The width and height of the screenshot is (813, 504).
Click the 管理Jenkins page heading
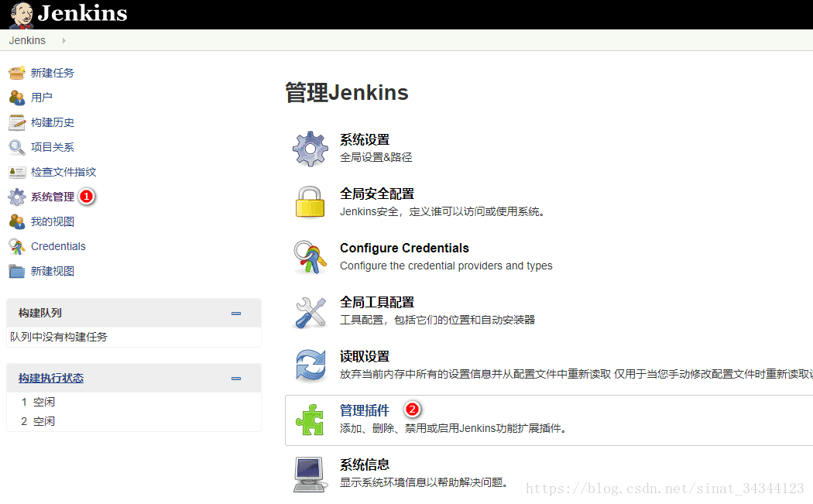(x=347, y=93)
